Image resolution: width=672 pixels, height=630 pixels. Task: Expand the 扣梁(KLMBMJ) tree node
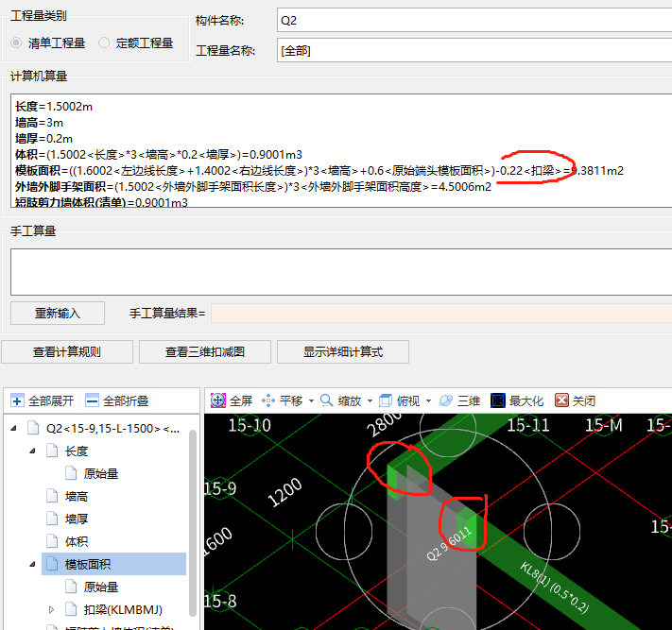pyautogui.click(x=51, y=609)
